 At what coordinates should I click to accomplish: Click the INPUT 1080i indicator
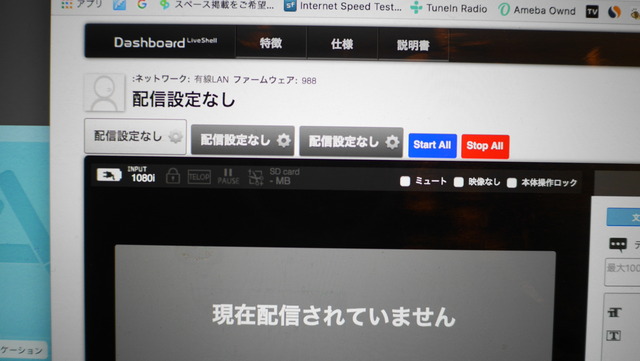pos(142,174)
